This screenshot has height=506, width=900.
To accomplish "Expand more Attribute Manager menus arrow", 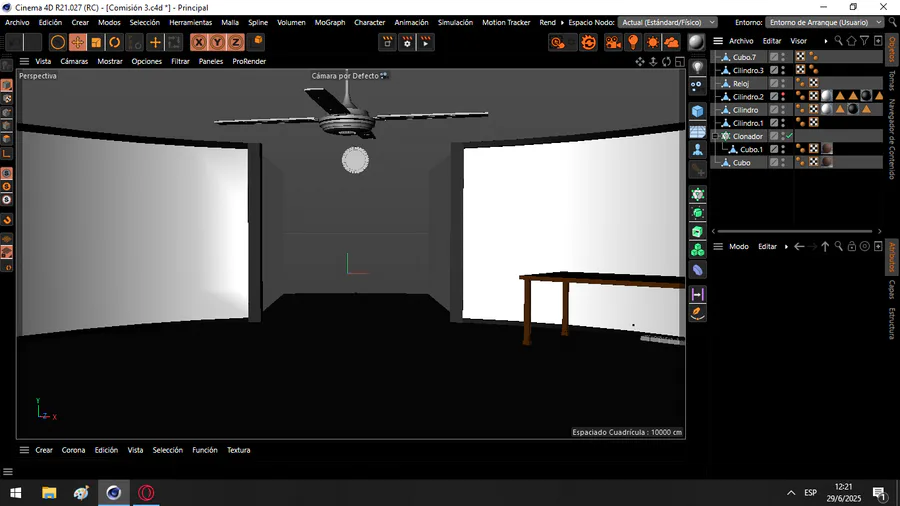I will [x=786, y=247].
